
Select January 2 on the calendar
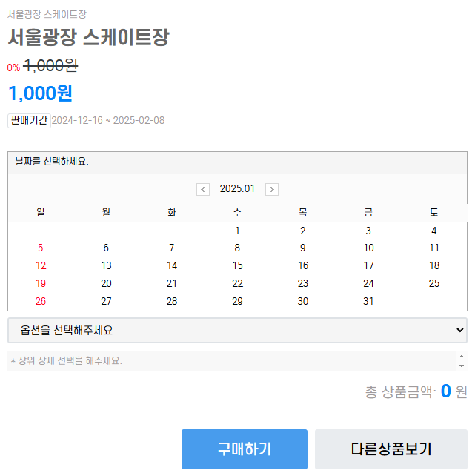pyautogui.click(x=303, y=231)
